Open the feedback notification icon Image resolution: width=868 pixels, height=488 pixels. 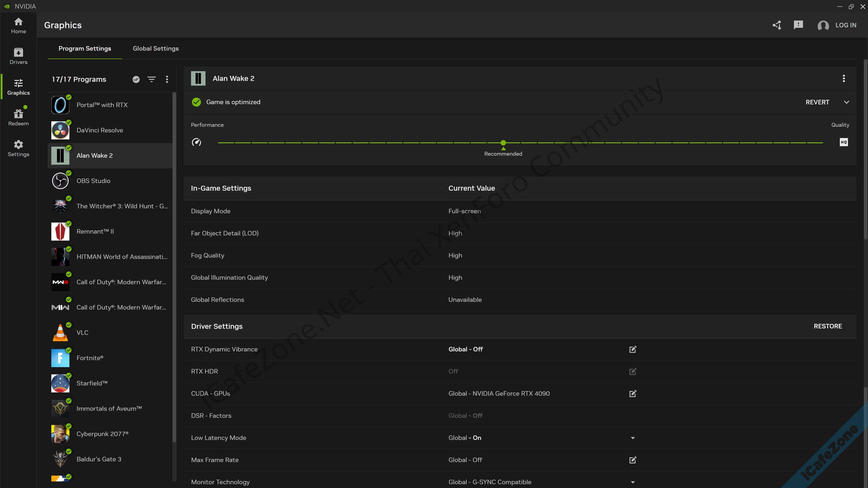(798, 25)
